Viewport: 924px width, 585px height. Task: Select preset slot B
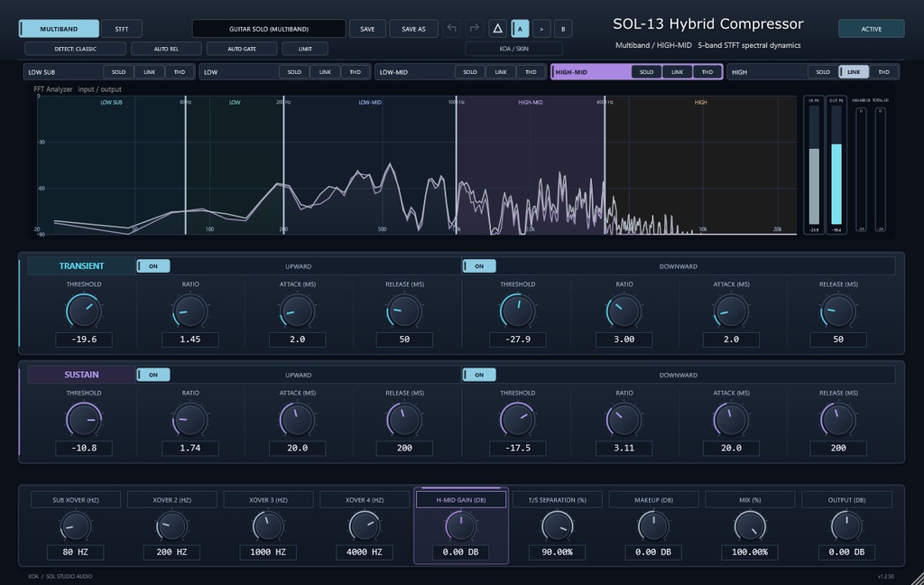click(x=563, y=28)
